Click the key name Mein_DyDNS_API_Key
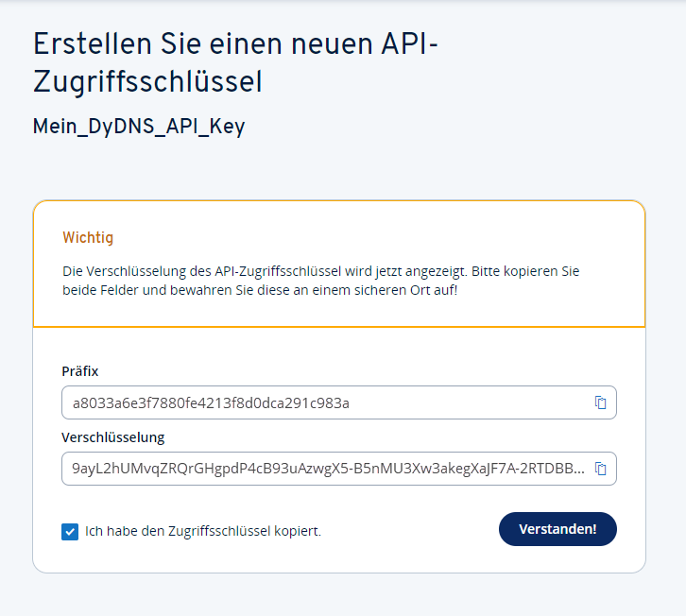 click(139, 127)
